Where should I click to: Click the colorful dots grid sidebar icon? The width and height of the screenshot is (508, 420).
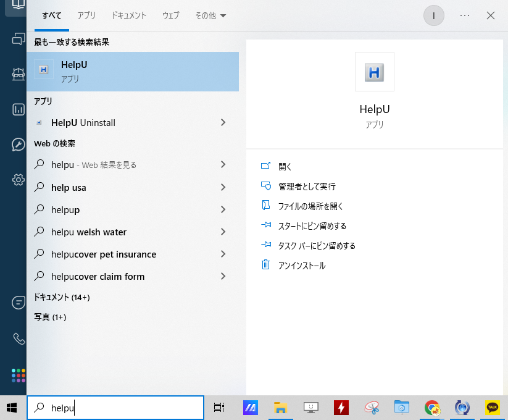click(19, 376)
